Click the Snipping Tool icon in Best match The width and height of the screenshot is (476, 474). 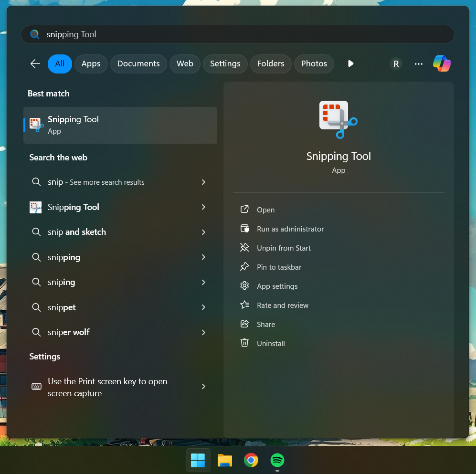(37, 125)
